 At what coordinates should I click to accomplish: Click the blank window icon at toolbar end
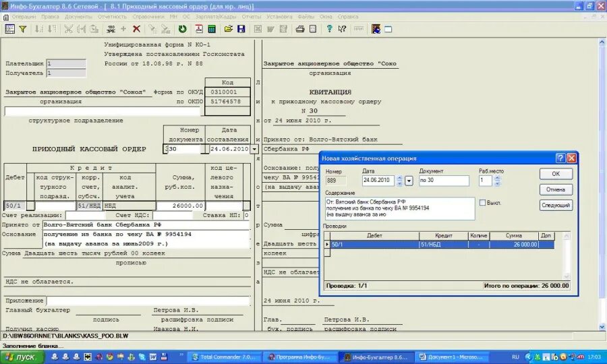coord(388,30)
